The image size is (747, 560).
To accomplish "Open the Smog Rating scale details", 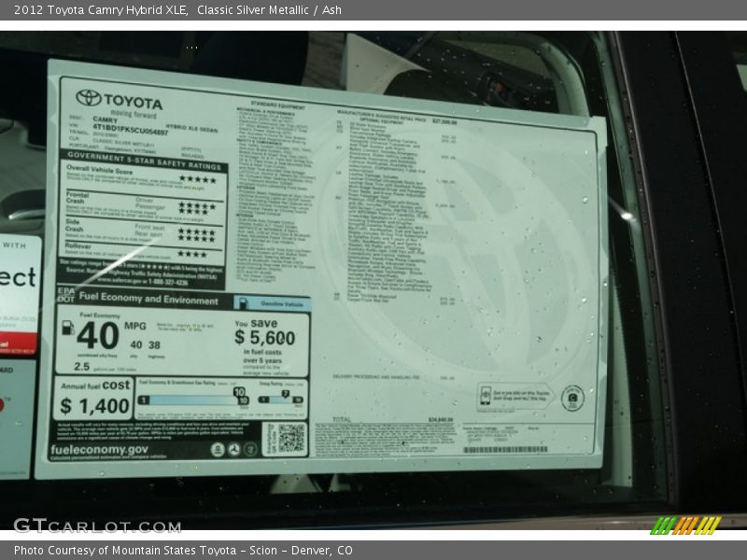I will [x=280, y=399].
